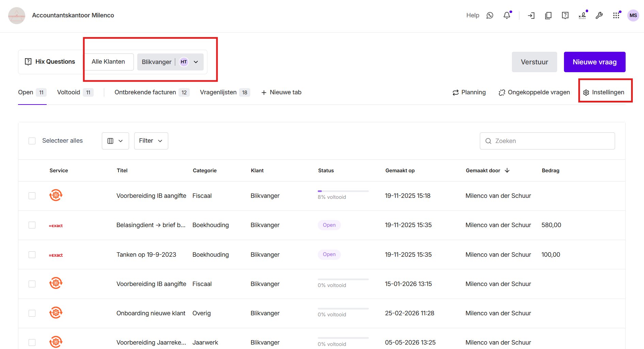
Task: Click the 8% voltooid progress bar
Action: coord(343,191)
